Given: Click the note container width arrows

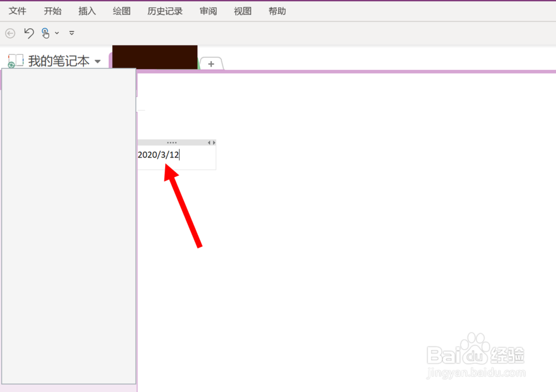Looking at the screenshot, I should coord(211,142).
